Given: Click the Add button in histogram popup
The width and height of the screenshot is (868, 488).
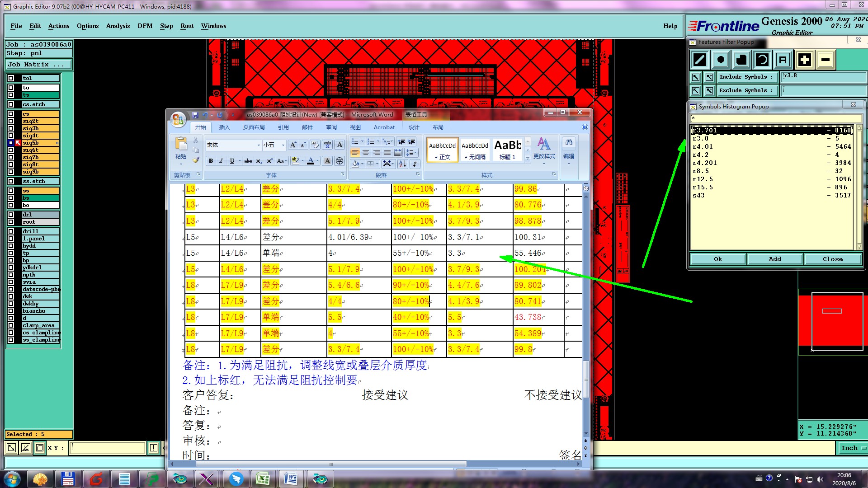Looking at the screenshot, I should [774, 259].
